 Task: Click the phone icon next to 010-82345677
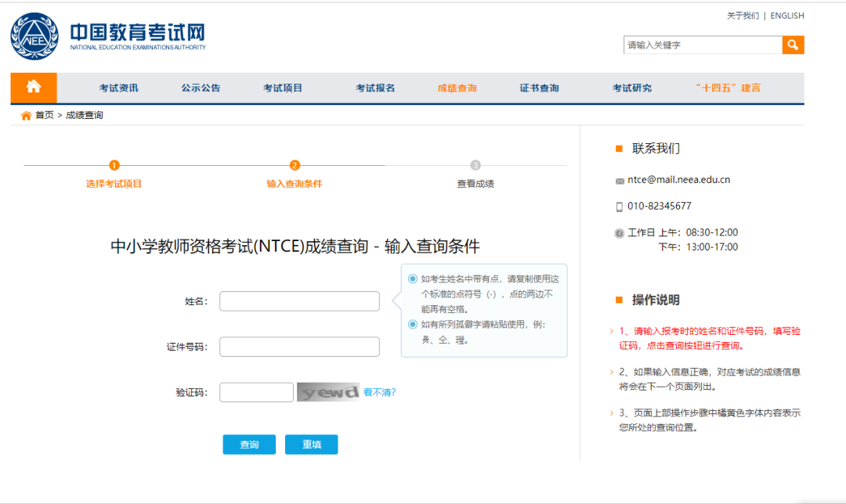click(x=619, y=206)
